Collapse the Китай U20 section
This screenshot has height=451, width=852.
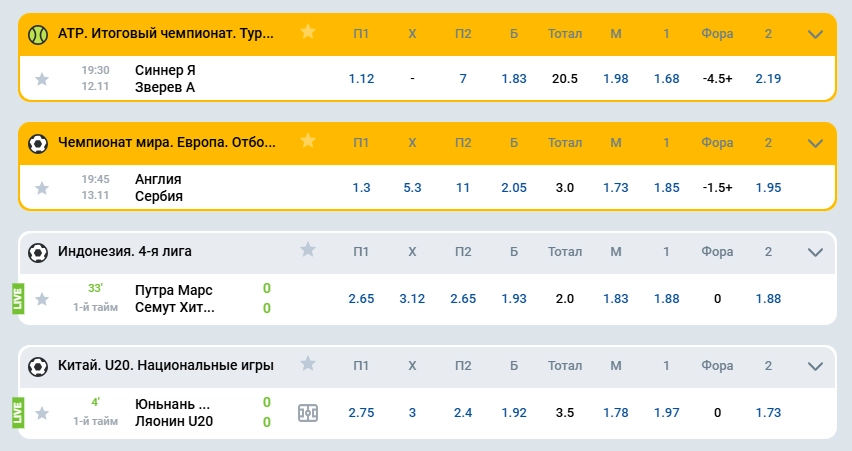pyautogui.click(x=815, y=364)
